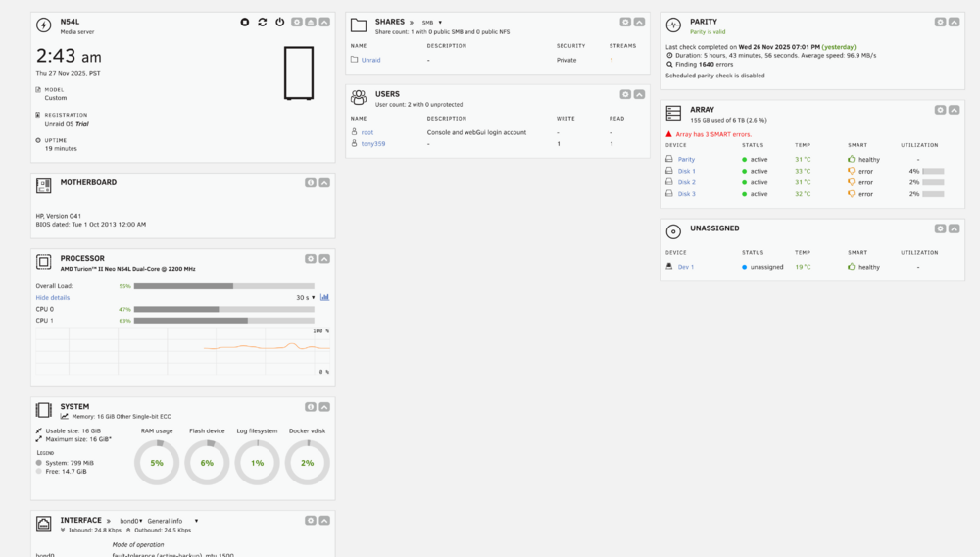980x557 pixels.
Task: Open the Shares tile settings gear
Action: (x=625, y=22)
